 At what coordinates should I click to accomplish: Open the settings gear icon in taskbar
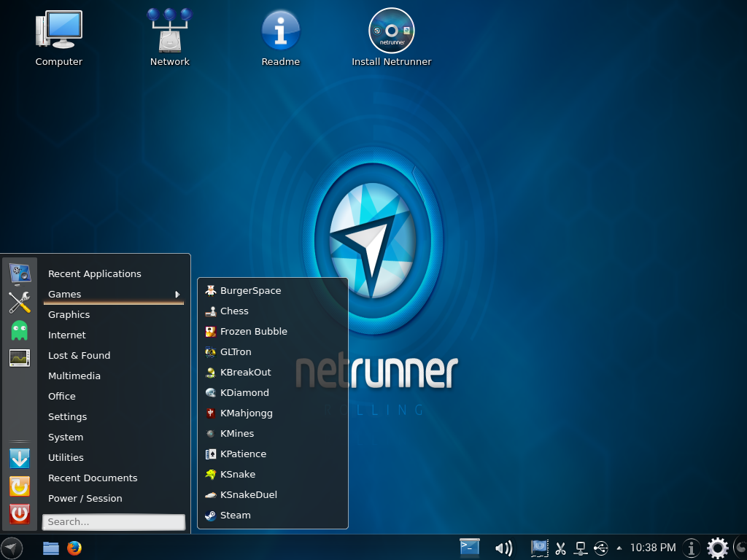718,548
